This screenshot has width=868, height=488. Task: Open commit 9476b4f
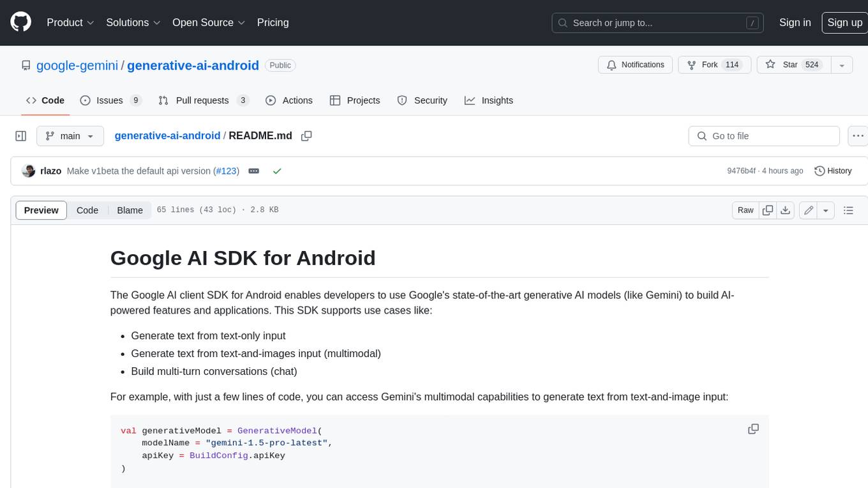click(741, 171)
